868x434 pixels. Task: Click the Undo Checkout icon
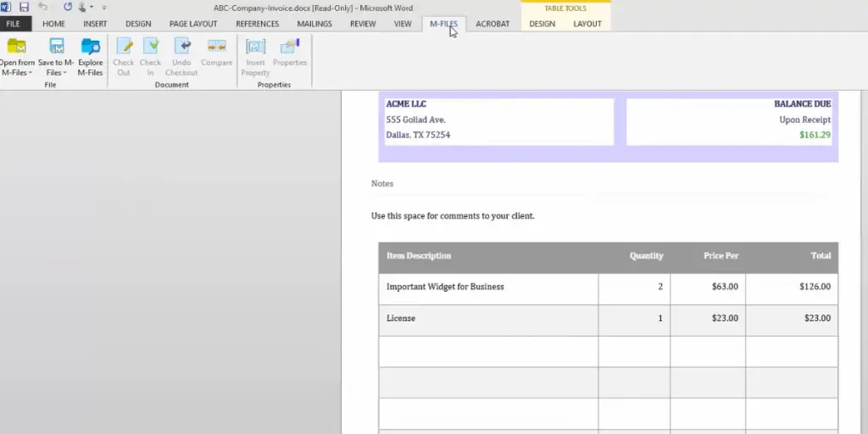(x=181, y=47)
